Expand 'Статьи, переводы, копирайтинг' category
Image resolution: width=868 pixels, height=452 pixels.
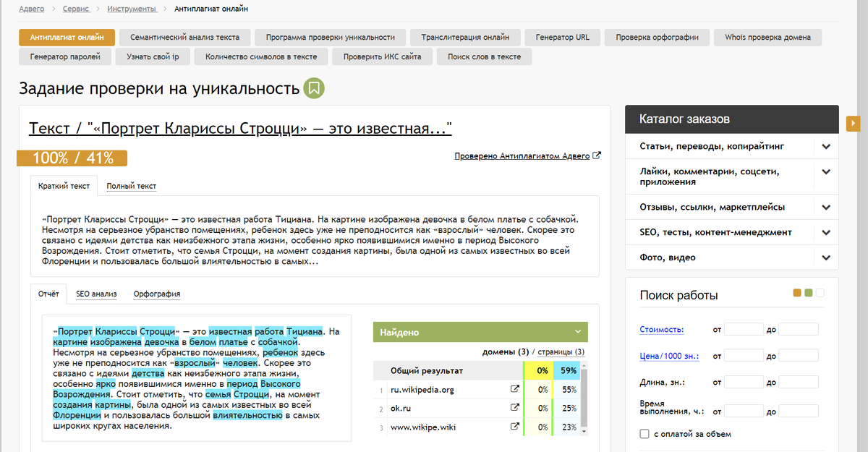(x=826, y=146)
